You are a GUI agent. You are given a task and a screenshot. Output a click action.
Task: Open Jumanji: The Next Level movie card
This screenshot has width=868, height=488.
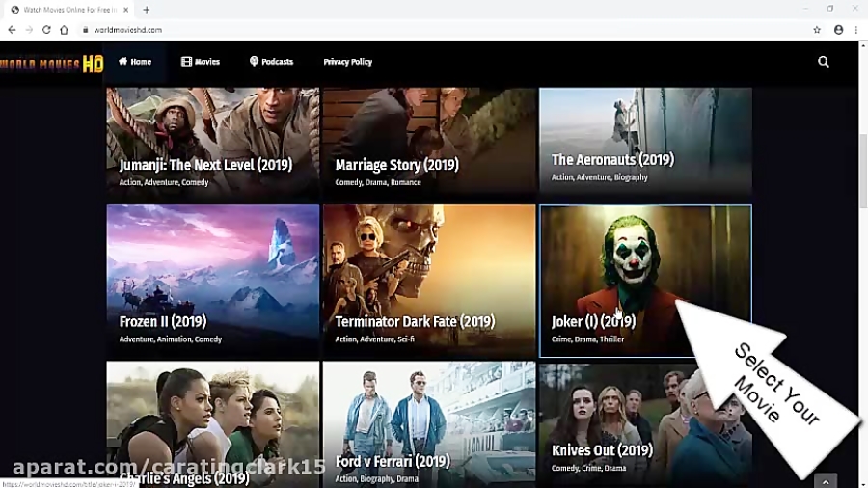213,144
